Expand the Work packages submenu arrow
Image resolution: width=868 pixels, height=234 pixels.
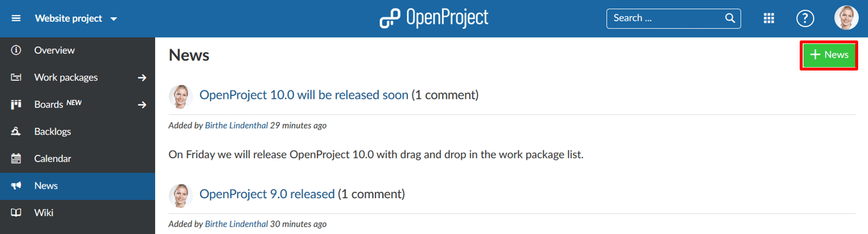tap(142, 77)
